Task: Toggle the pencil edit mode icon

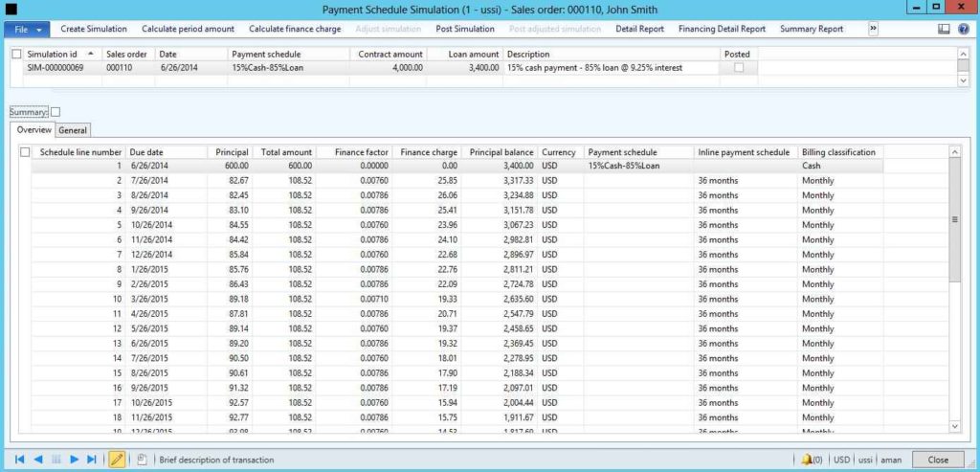Action: pos(118,460)
